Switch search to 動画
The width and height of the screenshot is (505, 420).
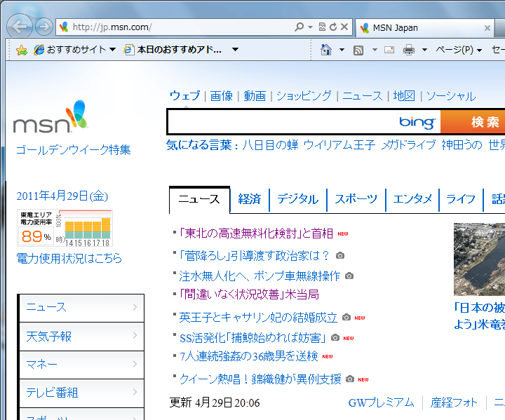tap(255, 96)
